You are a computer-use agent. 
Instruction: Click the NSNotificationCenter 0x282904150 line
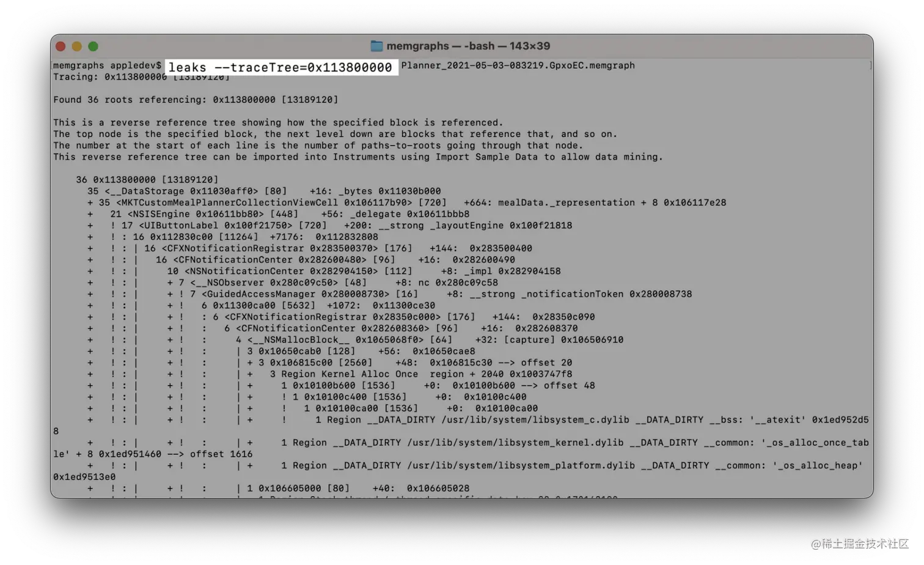(364, 271)
